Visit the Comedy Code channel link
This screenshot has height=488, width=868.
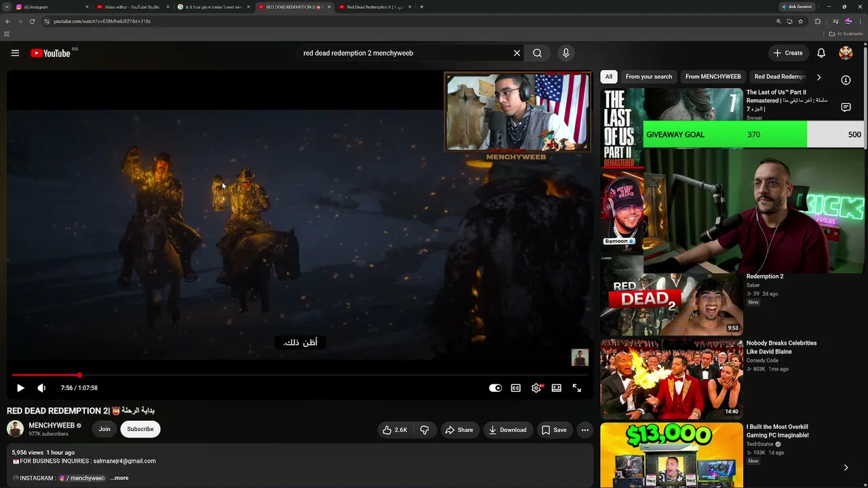point(762,361)
